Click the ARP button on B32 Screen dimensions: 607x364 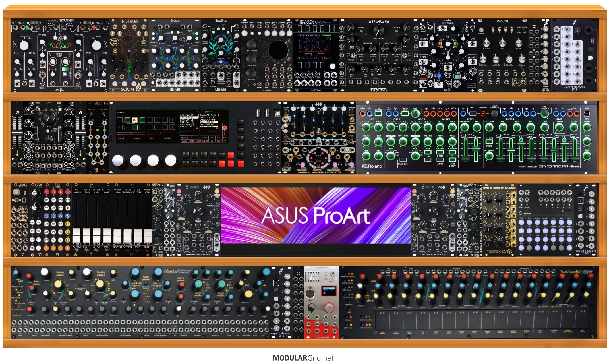(46, 208)
